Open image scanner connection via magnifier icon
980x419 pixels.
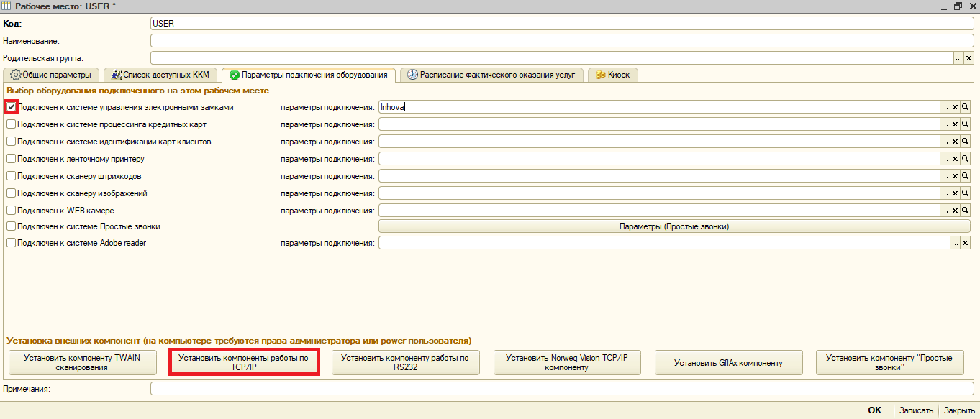tap(966, 193)
